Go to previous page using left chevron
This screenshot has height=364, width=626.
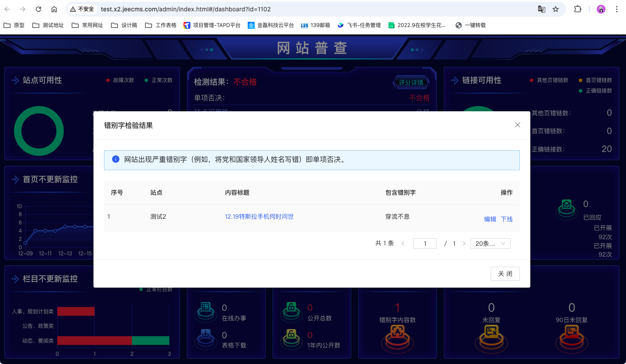tap(403, 244)
